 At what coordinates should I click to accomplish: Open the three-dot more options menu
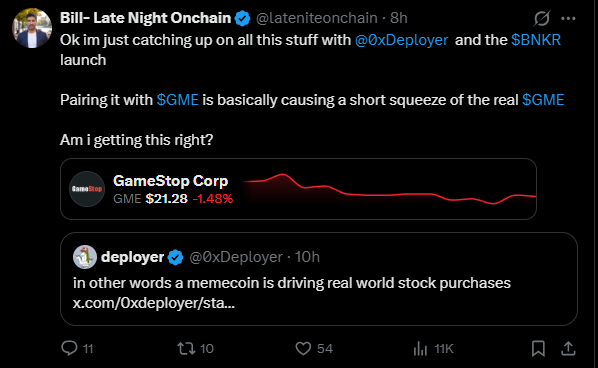(569, 18)
